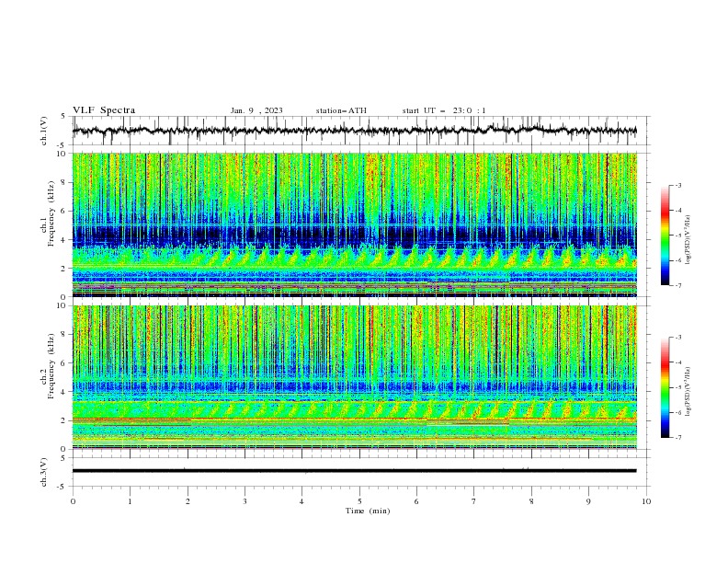Click the "VLF Spectra" plot title
The height and width of the screenshot is (563, 728).
pos(104,110)
